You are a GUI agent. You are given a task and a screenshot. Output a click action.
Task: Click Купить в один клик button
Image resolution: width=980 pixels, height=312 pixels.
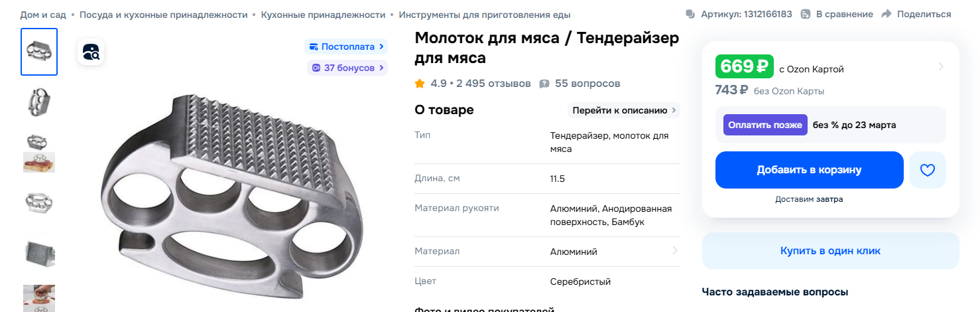(830, 251)
